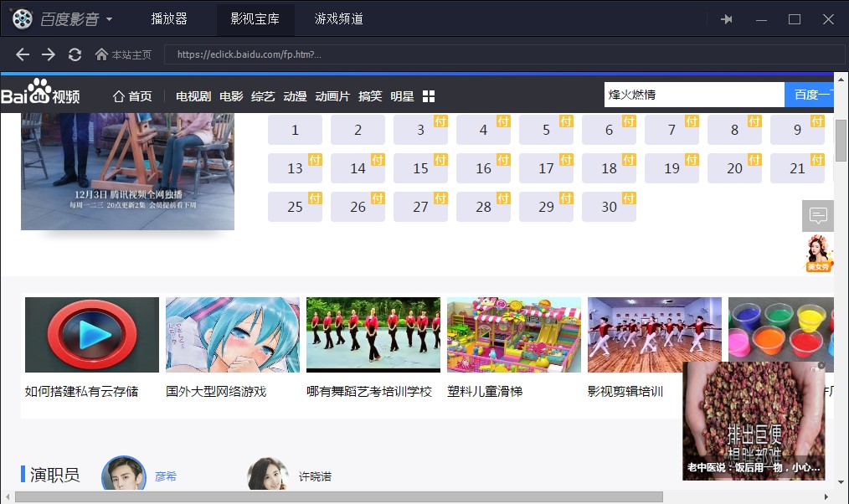This screenshot has height=504, width=849.
Task: Click scroll up arrow of vertical scrollbar
Action: pyautogui.click(x=841, y=80)
